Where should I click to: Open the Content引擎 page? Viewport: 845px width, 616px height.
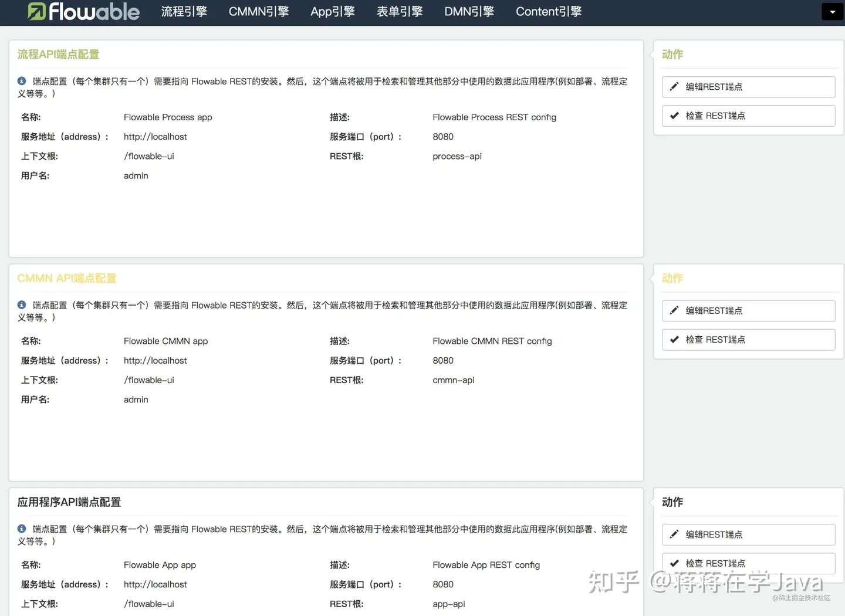(x=548, y=12)
